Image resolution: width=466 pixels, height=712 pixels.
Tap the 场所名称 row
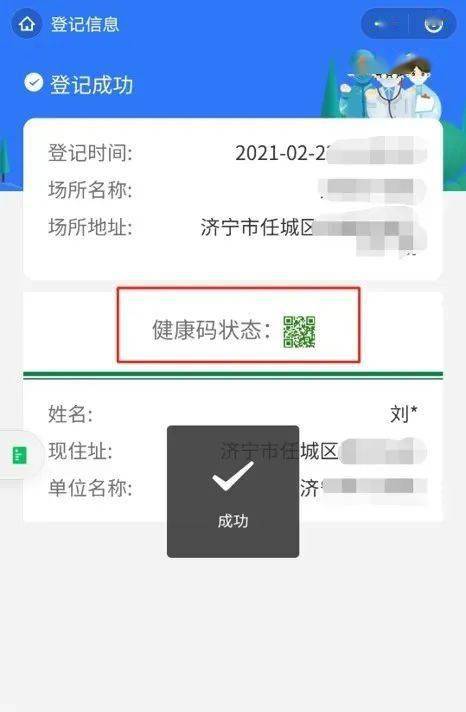click(x=233, y=190)
